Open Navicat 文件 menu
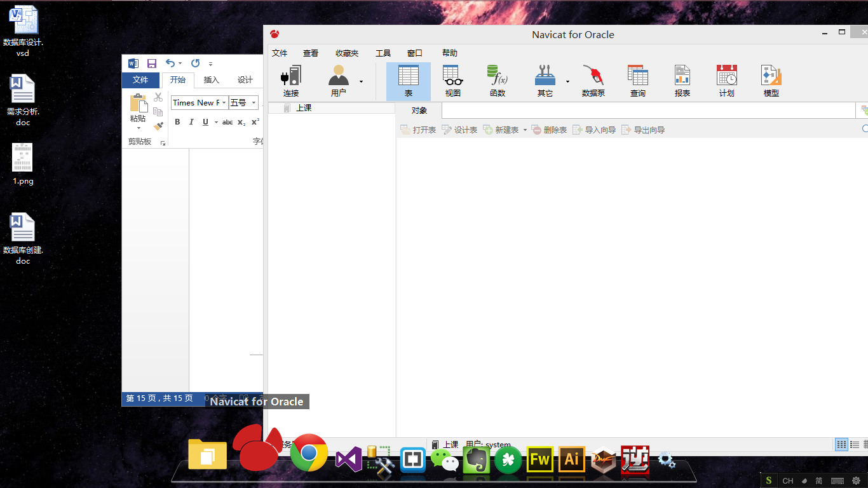Viewport: 868px width, 488px height. [280, 53]
